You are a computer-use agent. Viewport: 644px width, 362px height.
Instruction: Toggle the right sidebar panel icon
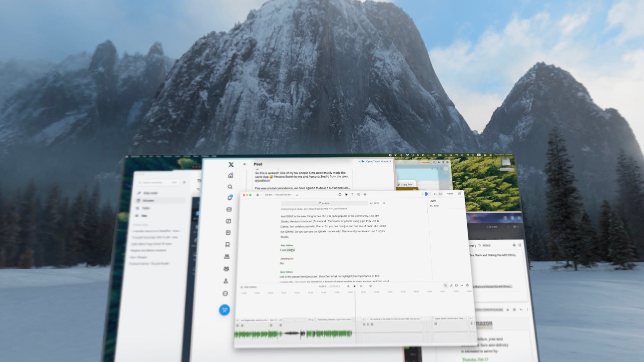pos(440,194)
